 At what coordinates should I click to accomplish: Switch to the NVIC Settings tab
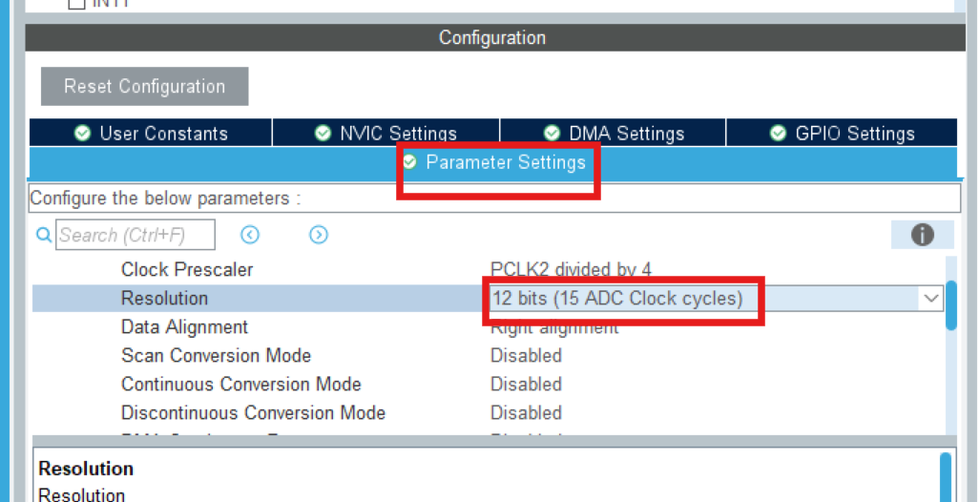(386, 134)
